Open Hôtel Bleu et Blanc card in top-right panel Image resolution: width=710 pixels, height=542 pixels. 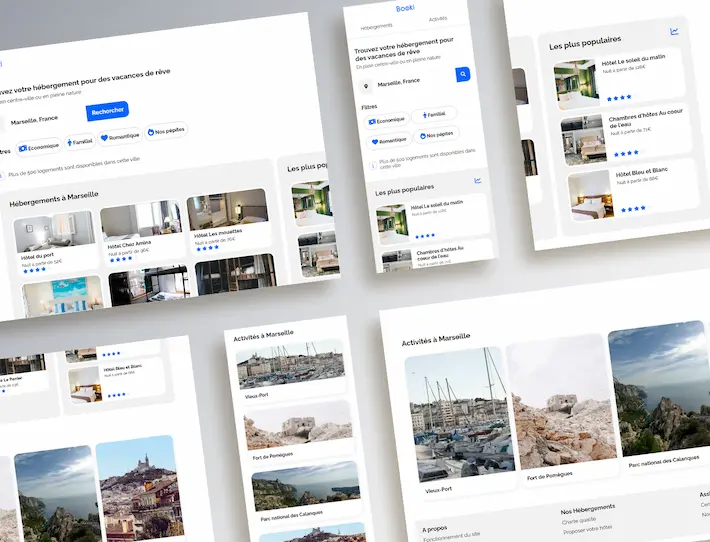click(x=633, y=190)
